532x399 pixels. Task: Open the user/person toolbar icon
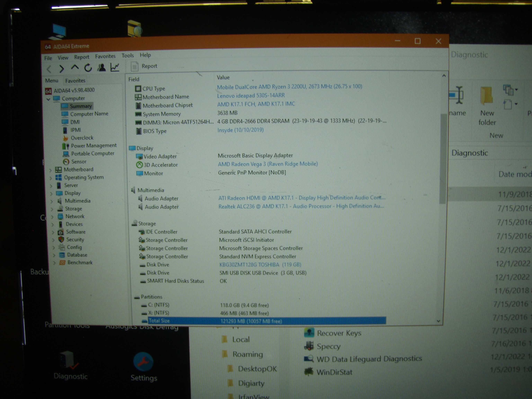coord(101,67)
